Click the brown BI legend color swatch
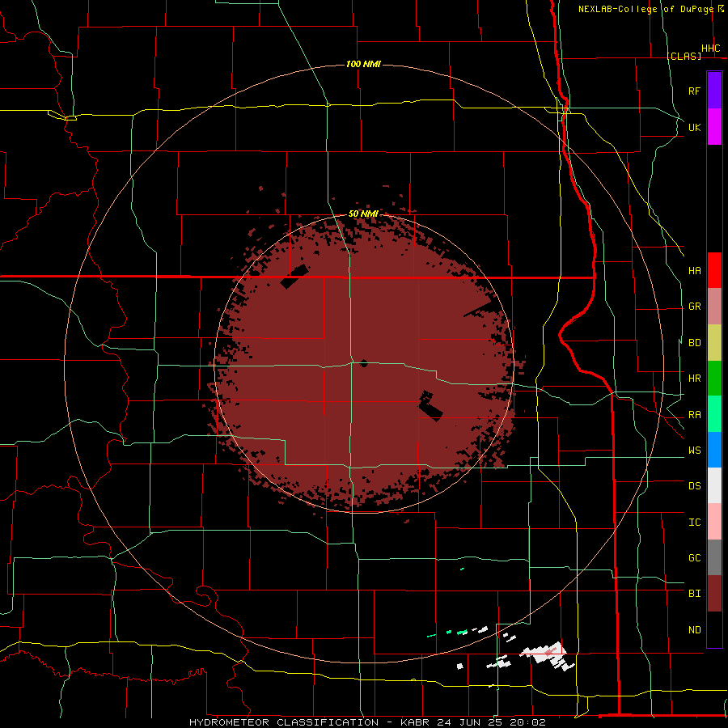Screen dimensions: 728x728 pyautogui.click(x=714, y=594)
